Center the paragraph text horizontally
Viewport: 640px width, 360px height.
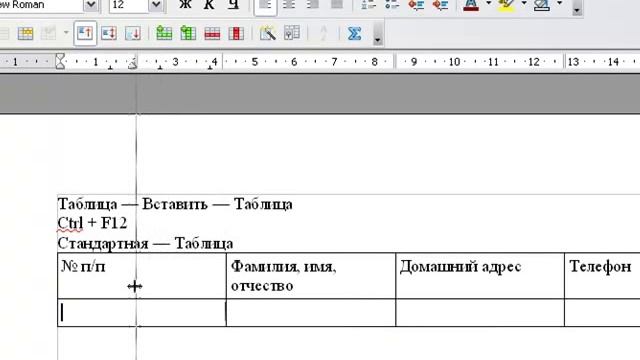point(289,5)
